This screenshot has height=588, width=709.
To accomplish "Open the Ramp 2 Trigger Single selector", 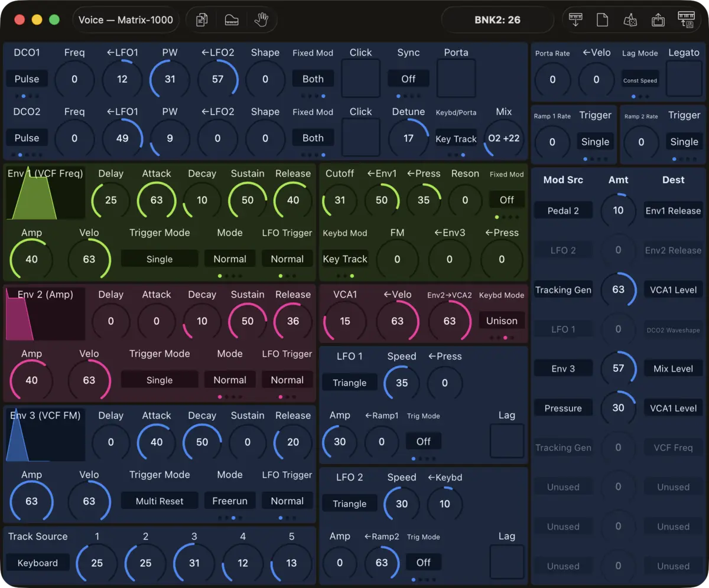I will point(684,142).
